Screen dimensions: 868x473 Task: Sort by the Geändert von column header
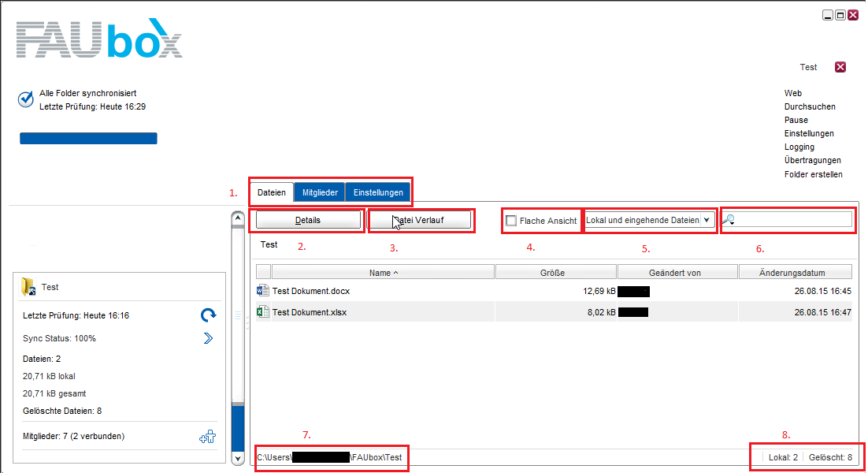tap(677, 273)
